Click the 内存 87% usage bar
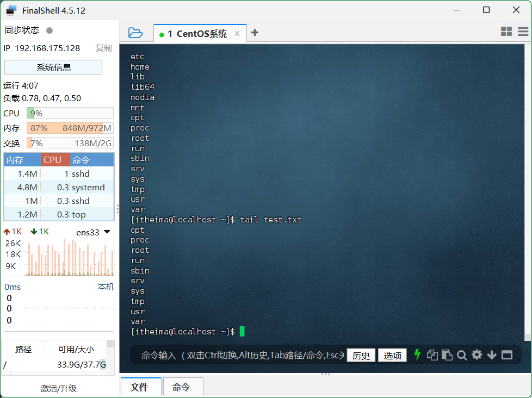The image size is (532, 398). click(x=70, y=128)
